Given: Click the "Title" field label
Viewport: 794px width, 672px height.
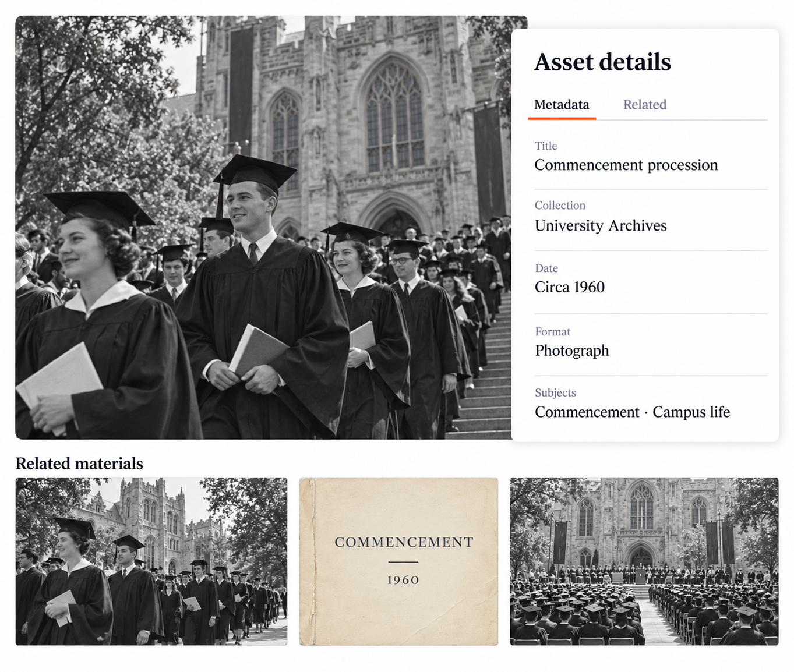Looking at the screenshot, I should click(x=546, y=146).
